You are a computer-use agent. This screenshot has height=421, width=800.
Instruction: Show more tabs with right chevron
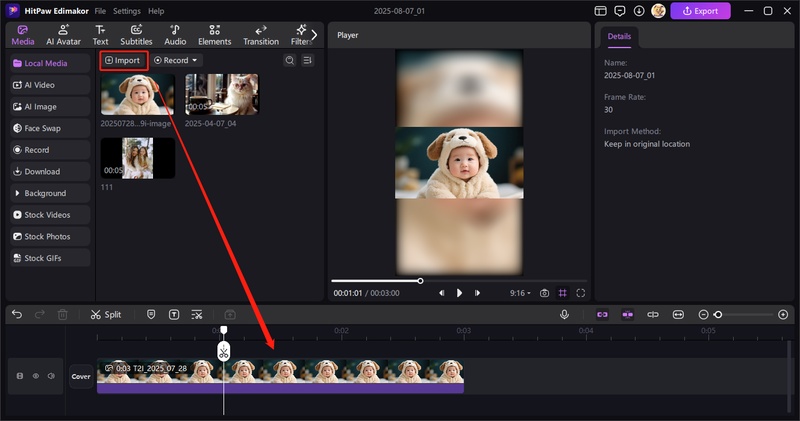pyautogui.click(x=314, y=35)
